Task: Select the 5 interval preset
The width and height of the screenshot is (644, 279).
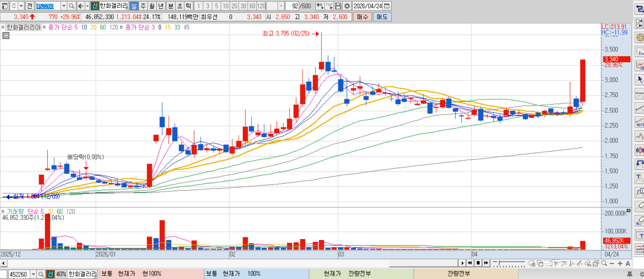Action: point(217,6)
